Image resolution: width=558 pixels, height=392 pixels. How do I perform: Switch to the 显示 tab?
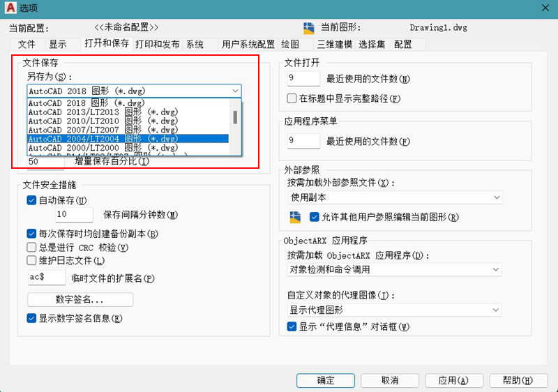[x=58, y=44]
